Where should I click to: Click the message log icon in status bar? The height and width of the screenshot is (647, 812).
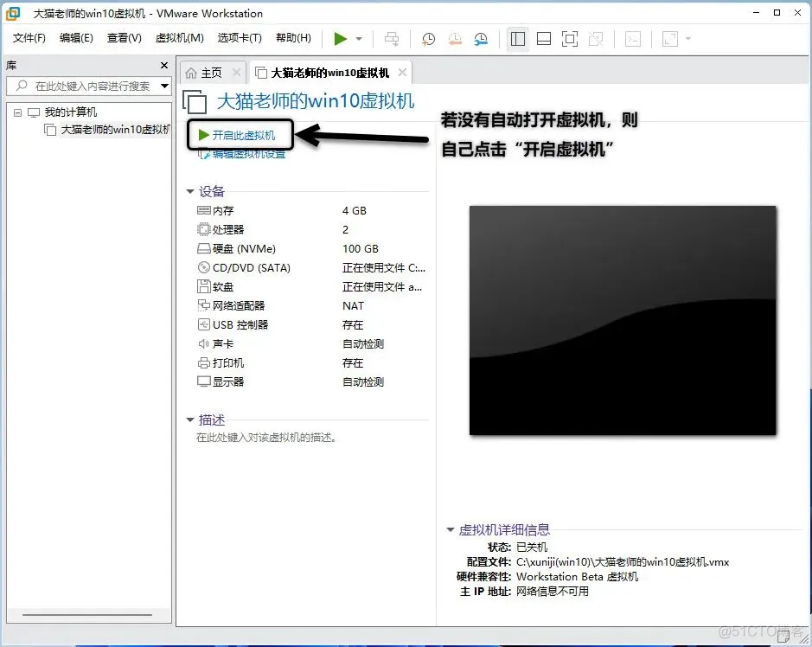point(783,636)
